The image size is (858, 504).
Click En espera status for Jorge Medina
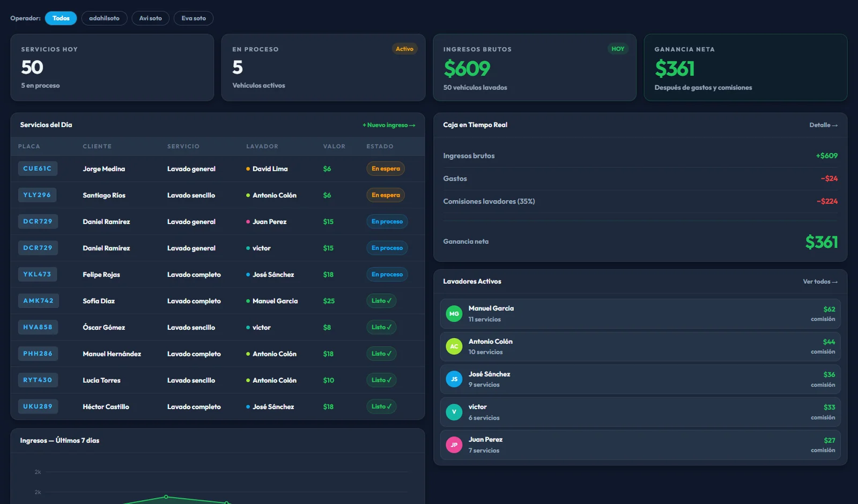pos(386,168)
